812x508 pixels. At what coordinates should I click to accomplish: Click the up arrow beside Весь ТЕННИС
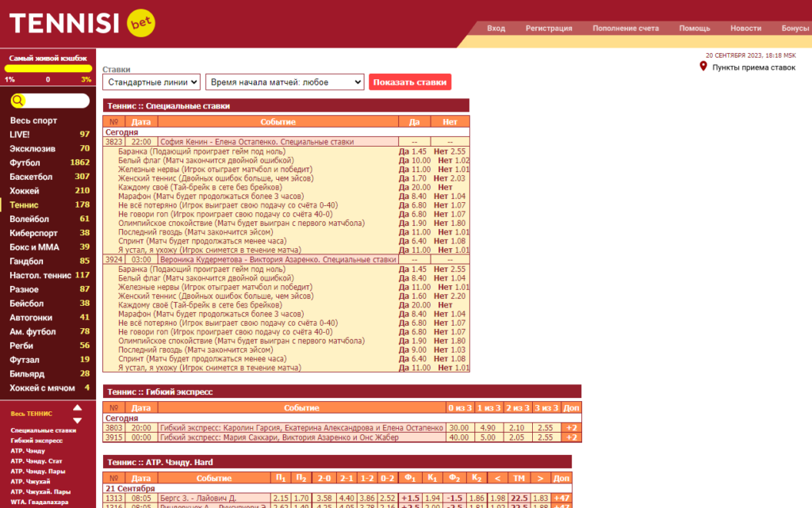77,407
